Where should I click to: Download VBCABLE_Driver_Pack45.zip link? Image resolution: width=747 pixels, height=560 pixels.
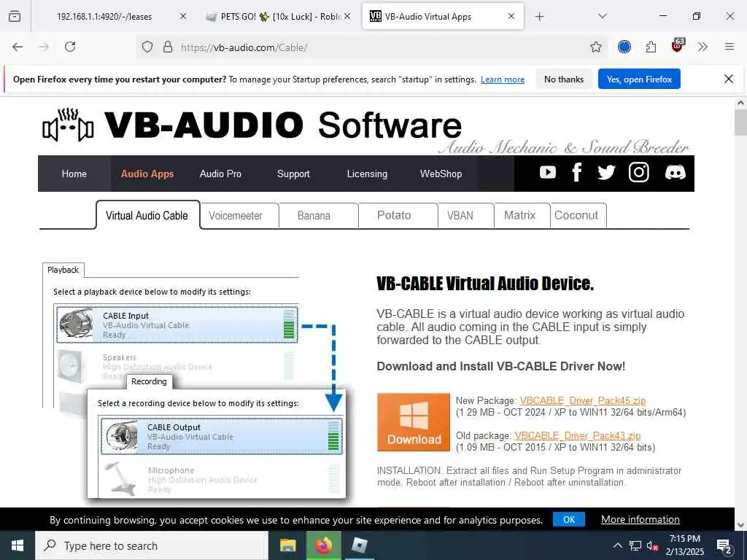pos(583,400)
